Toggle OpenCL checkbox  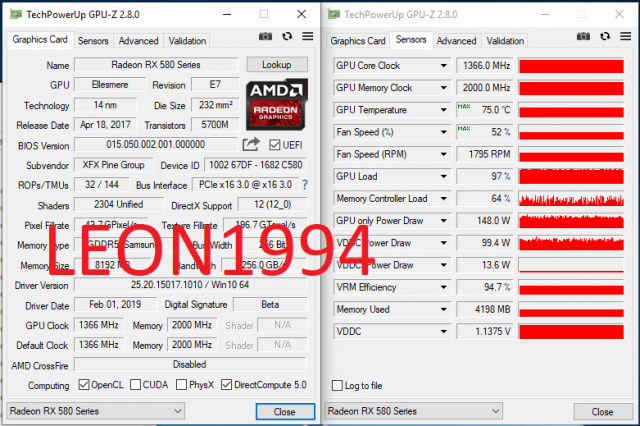[84, 384]
